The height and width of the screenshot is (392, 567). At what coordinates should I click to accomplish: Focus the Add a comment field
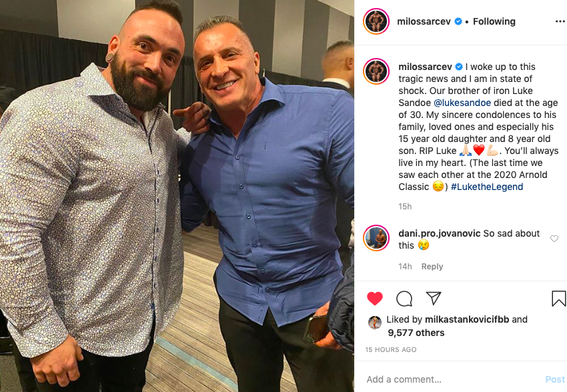tap(452, 379)
